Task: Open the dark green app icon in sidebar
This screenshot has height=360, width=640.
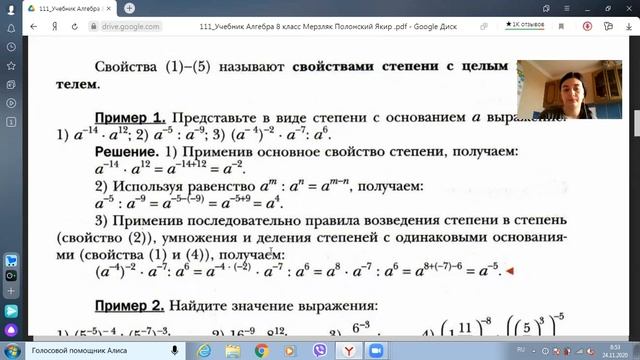Action: coord(11,276)
